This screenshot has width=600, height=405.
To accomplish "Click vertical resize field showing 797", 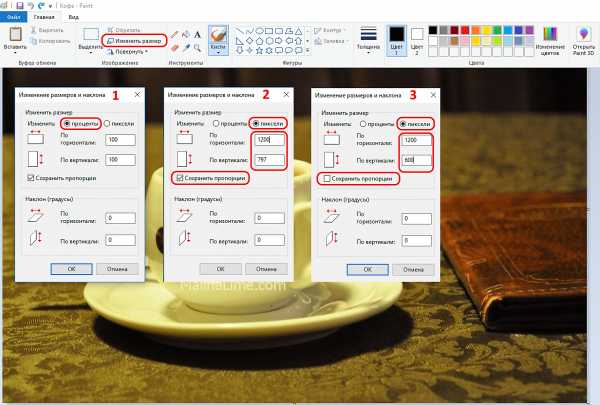I will pyautogui.click(x=269, y=160).
